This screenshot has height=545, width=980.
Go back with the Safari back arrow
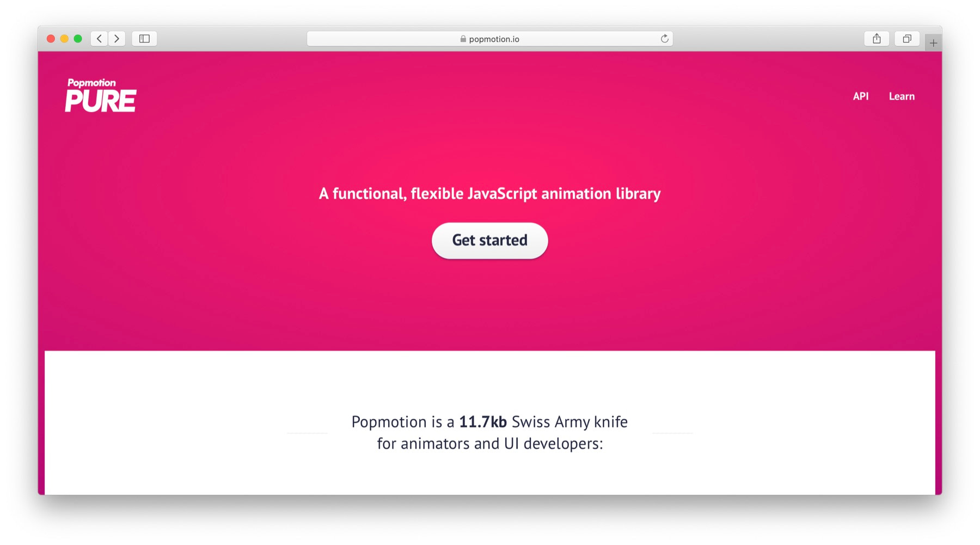(99, 39)
